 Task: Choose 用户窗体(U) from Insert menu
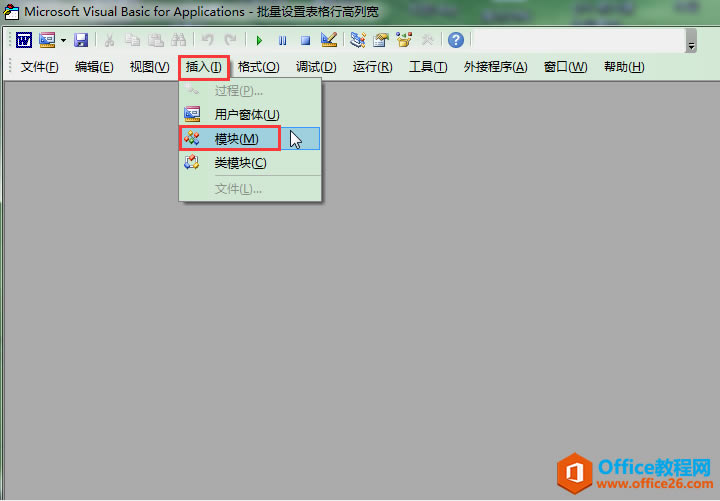(250, 114)
